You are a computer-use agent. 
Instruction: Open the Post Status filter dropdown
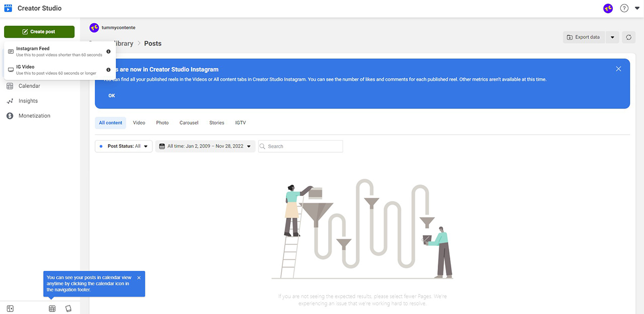124,146
